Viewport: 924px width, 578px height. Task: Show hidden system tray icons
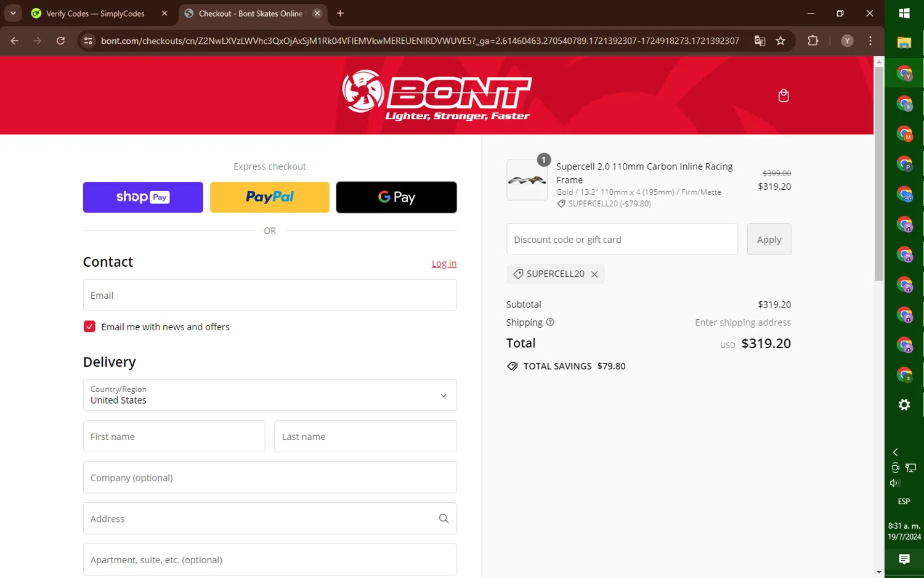click(896, 452)
